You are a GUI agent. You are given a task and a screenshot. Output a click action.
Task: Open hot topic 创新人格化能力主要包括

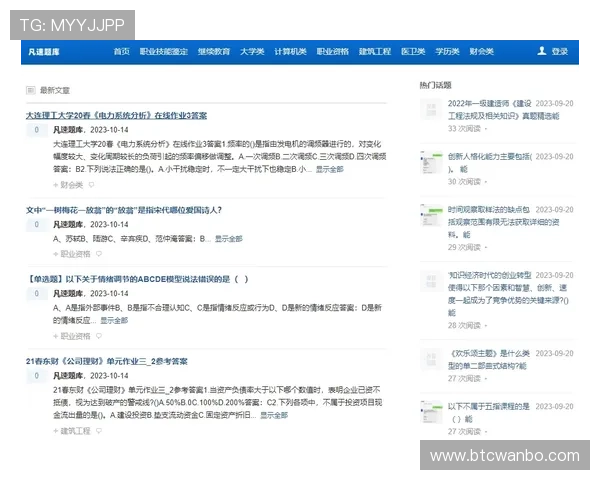point(490,163)
